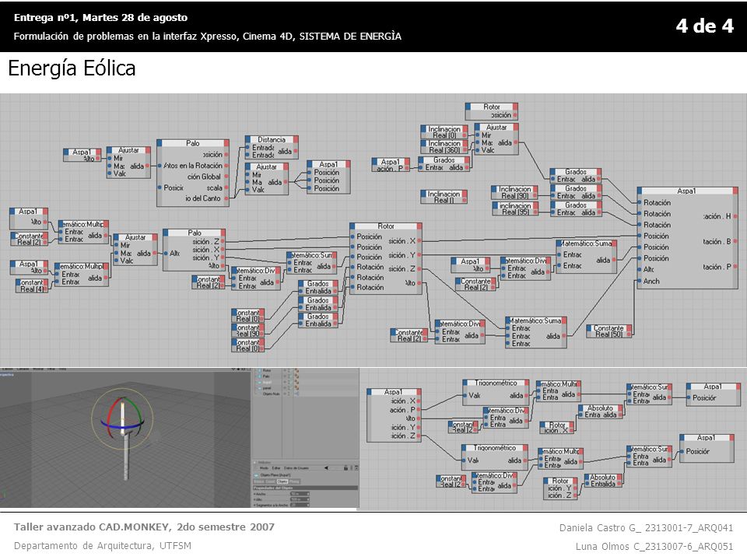Select the Rotor node with 'ición . X' port only
Image resolution: width=747 pixels, height=560 pixels.
tap(557, 427)
